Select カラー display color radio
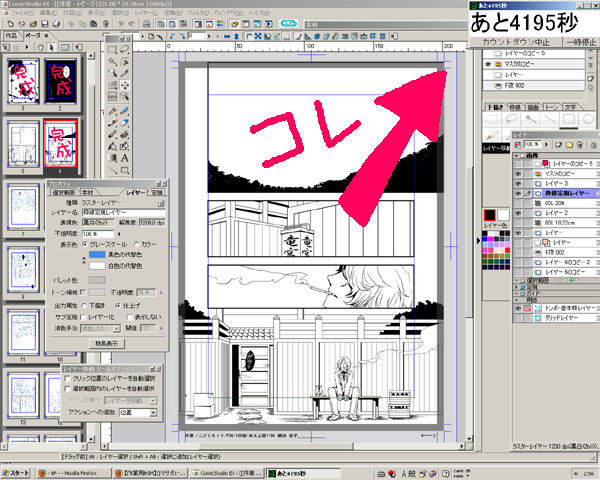The width and height of the screenshot is (600, 480). (136, 244)
